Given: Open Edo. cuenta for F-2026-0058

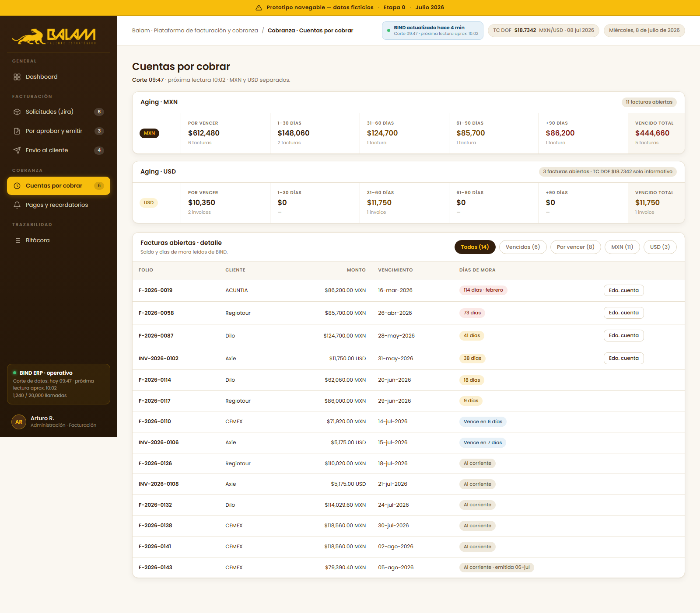Looking at the screenshot, I should [624, 313].
